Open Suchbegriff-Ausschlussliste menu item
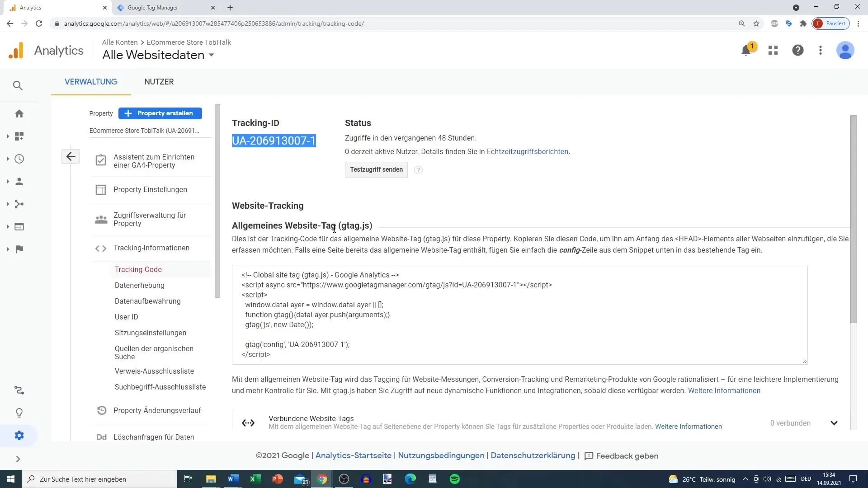Image resolution: width=868 pixels, height=488 pixels. click(160, 387)
